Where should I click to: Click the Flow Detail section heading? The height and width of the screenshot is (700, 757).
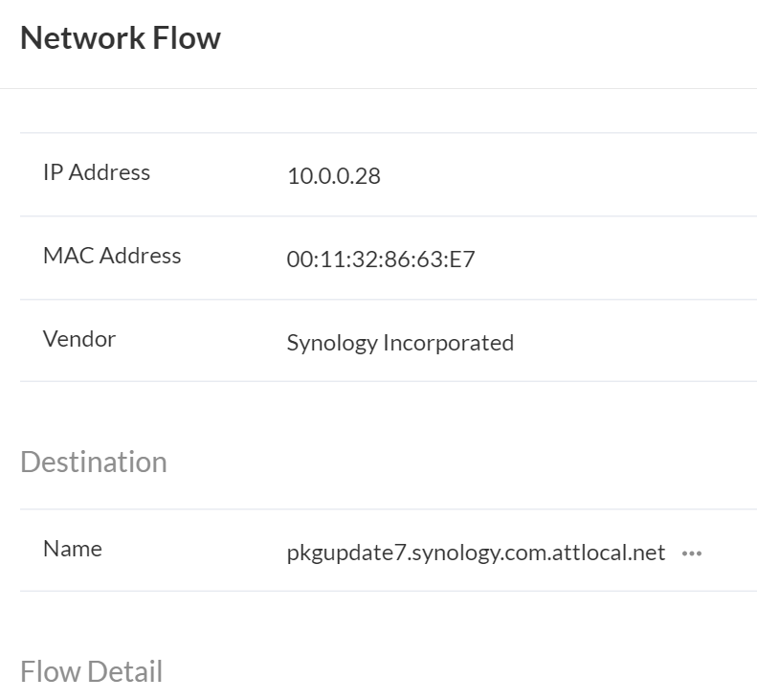[x=91, y=671]
